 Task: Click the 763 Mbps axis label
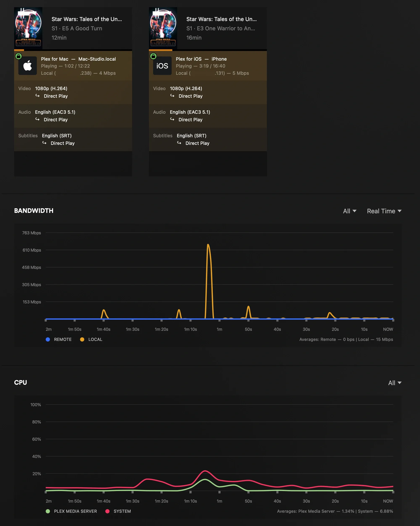tap(31, 233)
